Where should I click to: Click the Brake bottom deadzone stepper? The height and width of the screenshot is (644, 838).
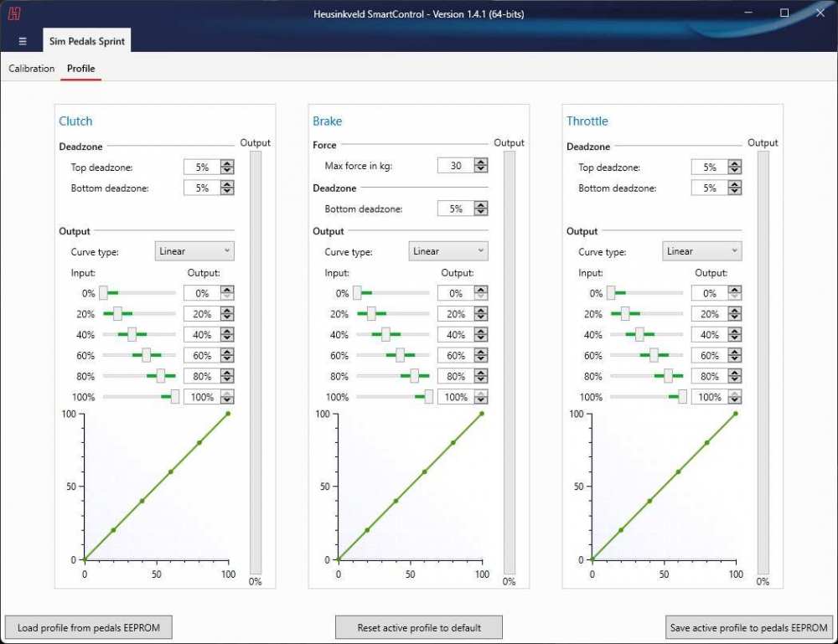point(481,209)
